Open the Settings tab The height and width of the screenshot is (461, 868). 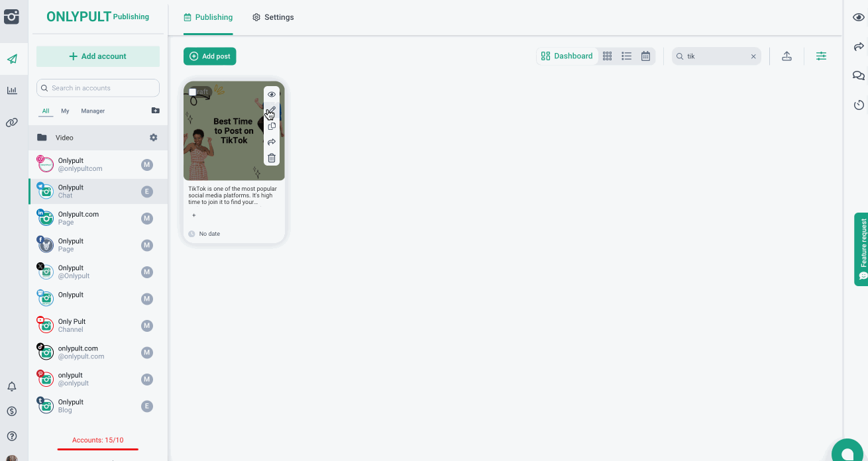(x=273, y=17)
